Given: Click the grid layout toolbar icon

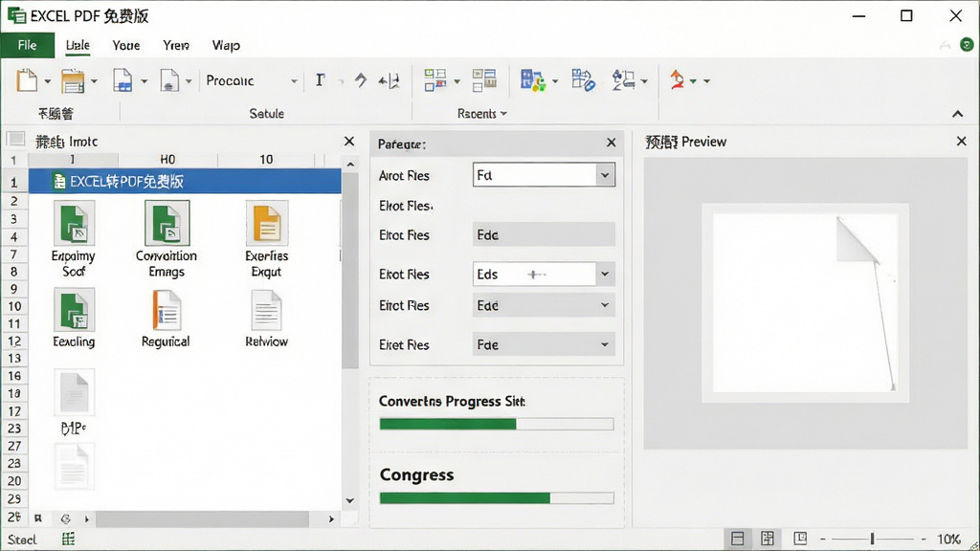Looking at the screenshot, I should [x=435, y=80].
